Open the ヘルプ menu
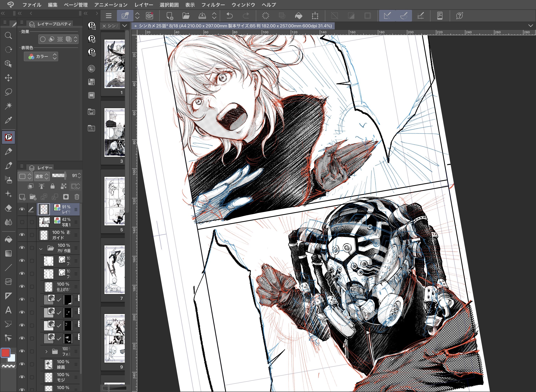Viewport: 536px width, 392px height. (x=269, y=5)
